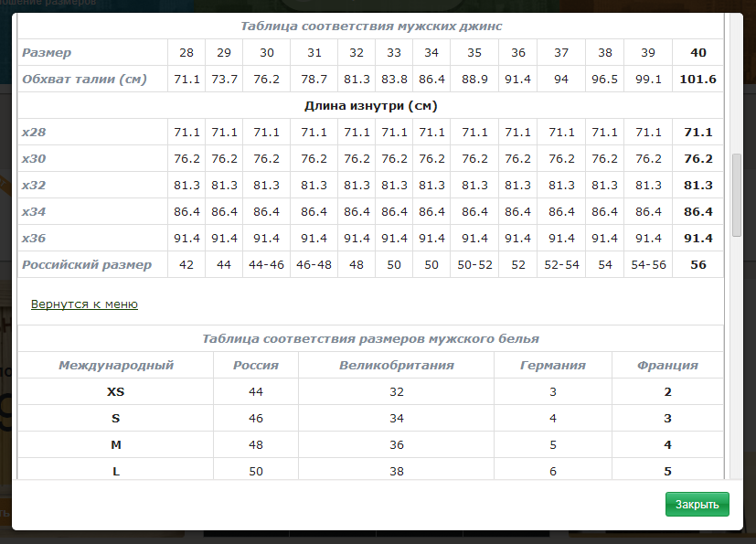Click the Обхват талии (см) row label
The width and height of the screenshot is (756, 544).
coord(84,80)
